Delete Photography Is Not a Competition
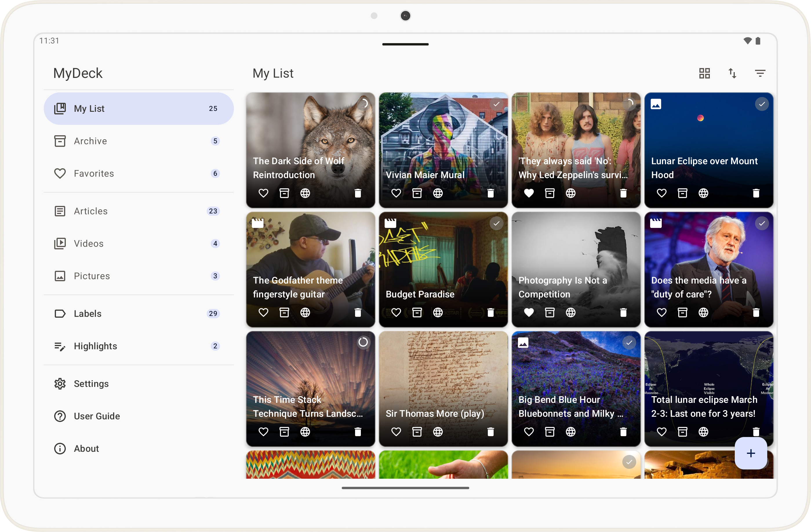 (x=623, y=312)
